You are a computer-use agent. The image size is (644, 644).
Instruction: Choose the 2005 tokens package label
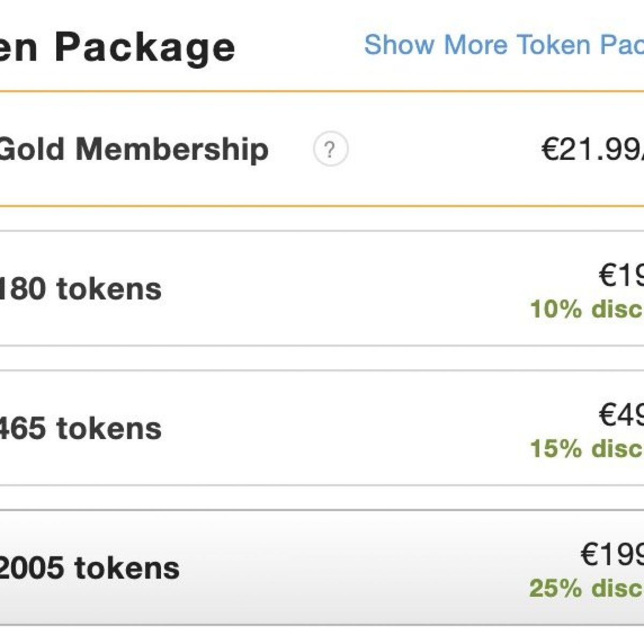89,568
